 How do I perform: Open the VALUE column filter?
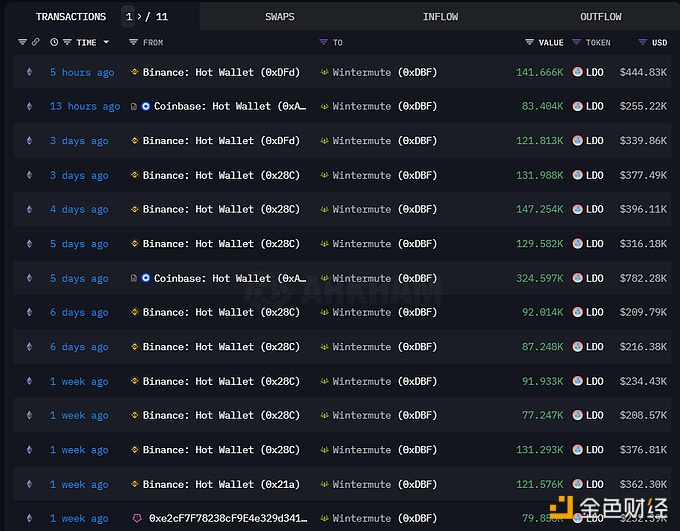click(529, 42)
